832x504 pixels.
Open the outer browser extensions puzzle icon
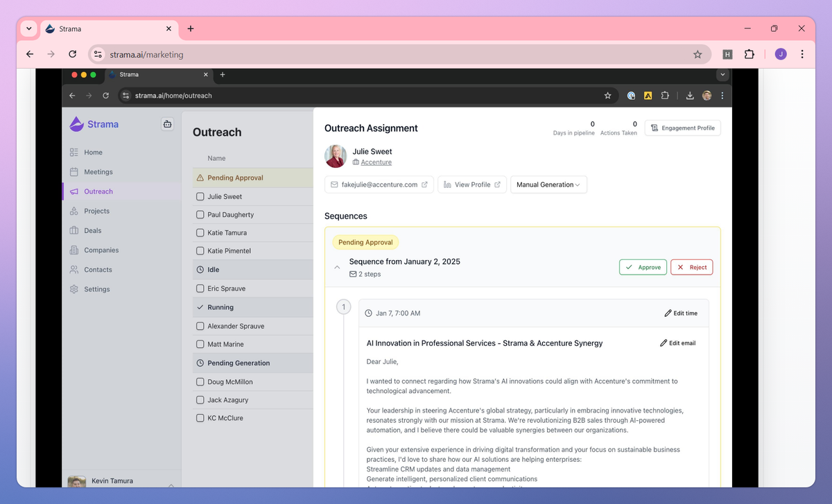click(x=749, y=54)
